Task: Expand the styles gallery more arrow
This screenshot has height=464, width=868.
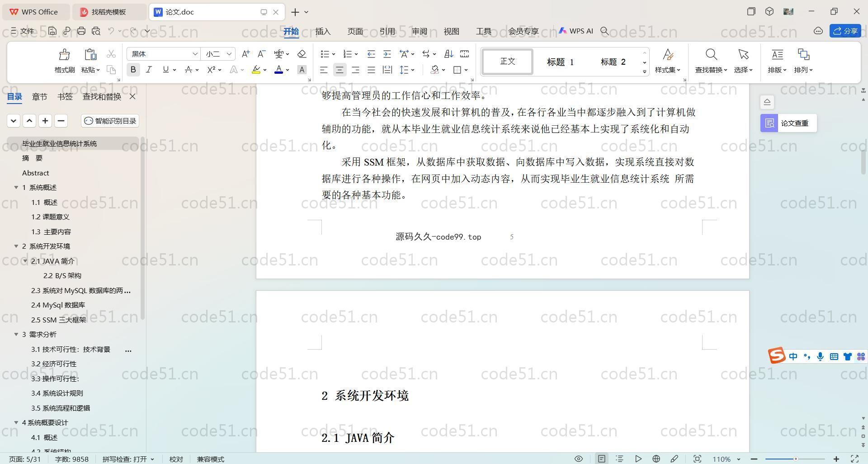Action: 645,71
